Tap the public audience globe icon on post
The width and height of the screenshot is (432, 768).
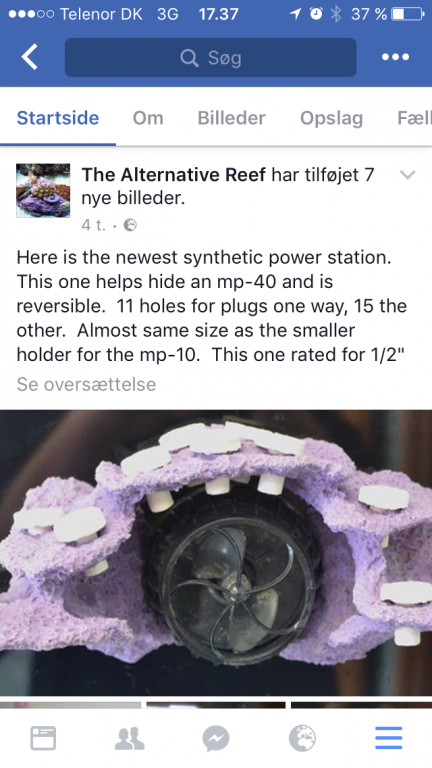(130, 225)
